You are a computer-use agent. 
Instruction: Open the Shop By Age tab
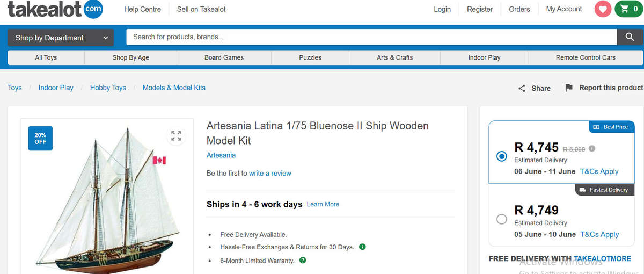click(130, 57)
